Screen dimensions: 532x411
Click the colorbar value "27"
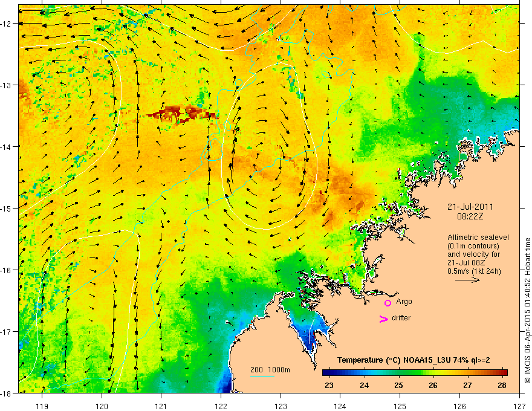pyautogui.click(x=467, y=386)
